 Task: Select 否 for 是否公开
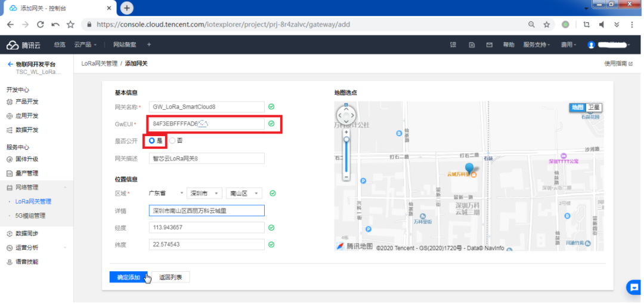pyautogui.click(x=172, y=140)
